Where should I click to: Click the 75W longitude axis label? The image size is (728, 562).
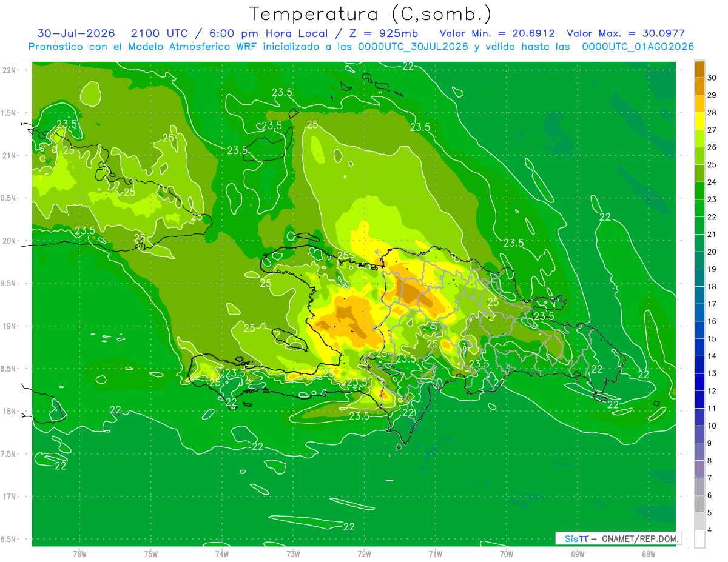click(x=151, y=554)
